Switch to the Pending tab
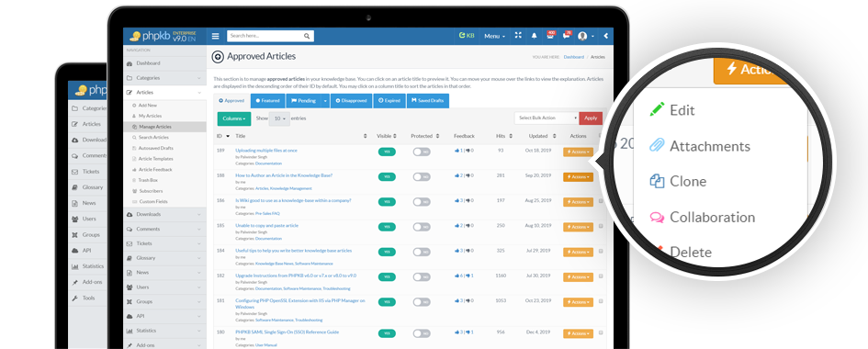 coord(303,101)
